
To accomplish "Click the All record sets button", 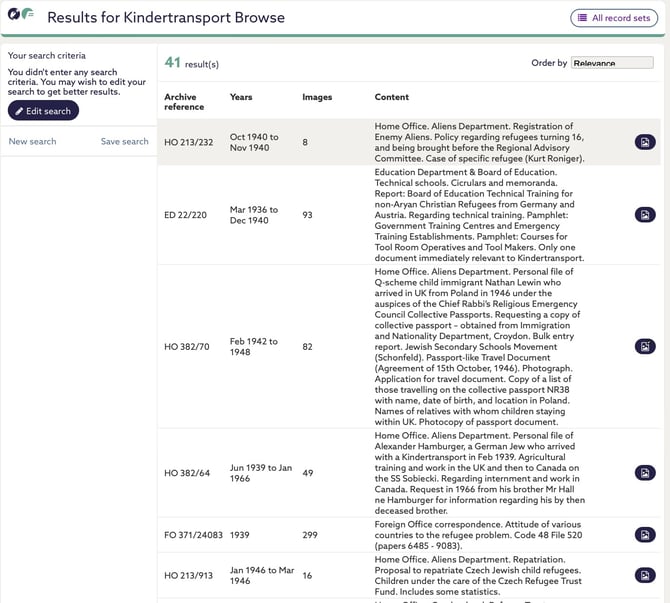I will tap(614, 18).
